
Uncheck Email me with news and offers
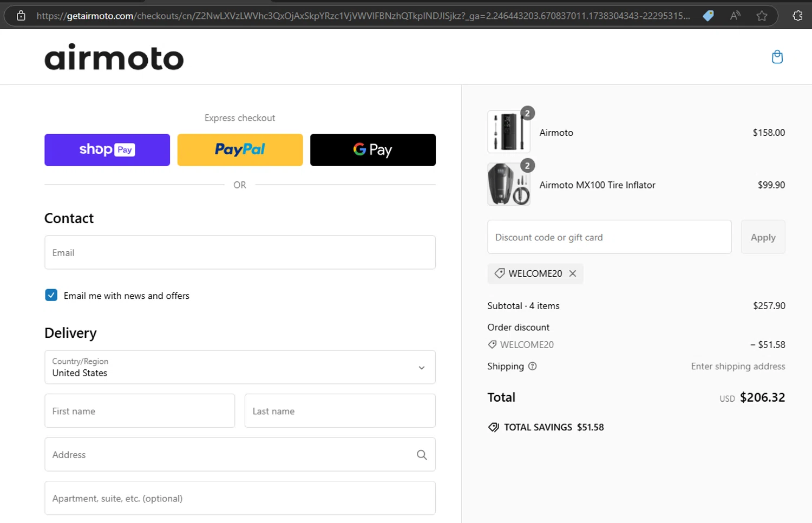51,295
